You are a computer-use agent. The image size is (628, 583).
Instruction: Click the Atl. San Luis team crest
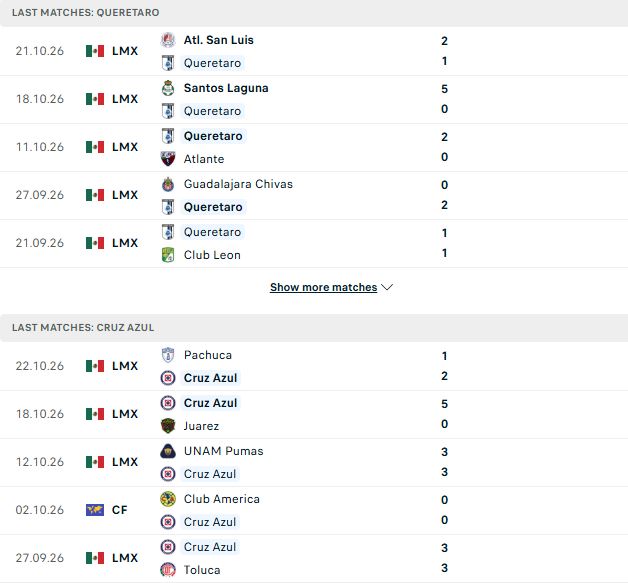point(168,40)
